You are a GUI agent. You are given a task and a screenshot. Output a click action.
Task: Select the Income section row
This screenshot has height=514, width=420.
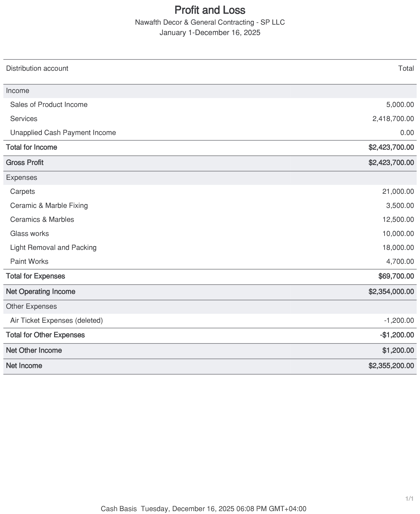pyautogui.click(x=18, y=91)
